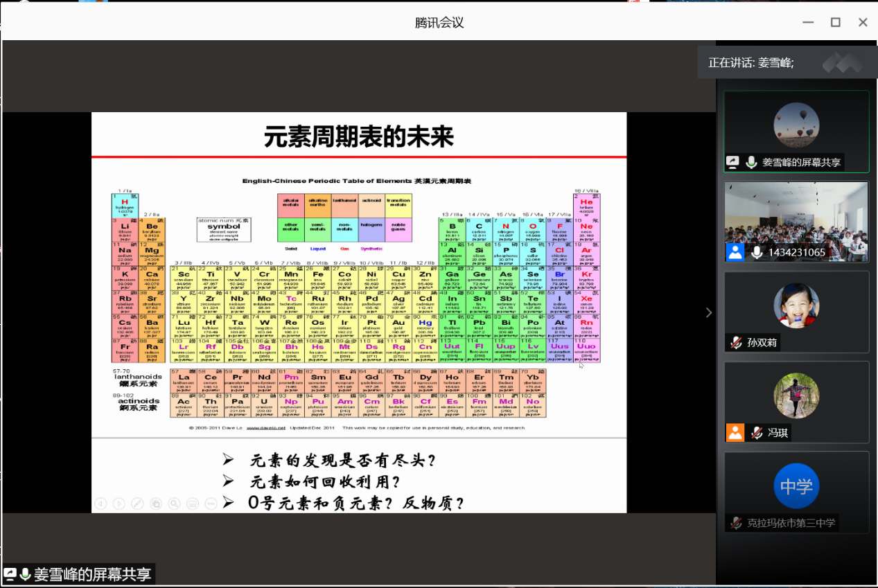Collapse the participant video panel with the chevron
The image size is (878, 588).
click(x=708, y=312)
